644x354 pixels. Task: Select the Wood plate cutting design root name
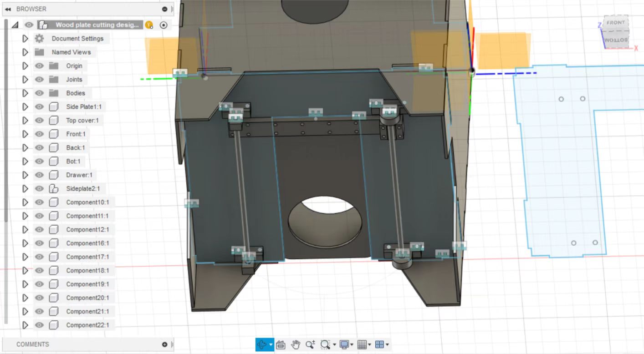tap(97, 25)
